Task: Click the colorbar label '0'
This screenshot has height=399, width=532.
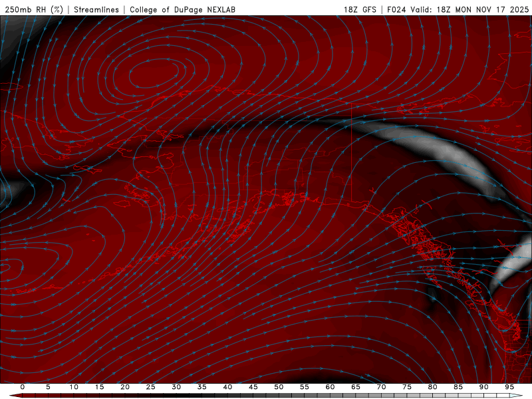Action: pos(23,387)
